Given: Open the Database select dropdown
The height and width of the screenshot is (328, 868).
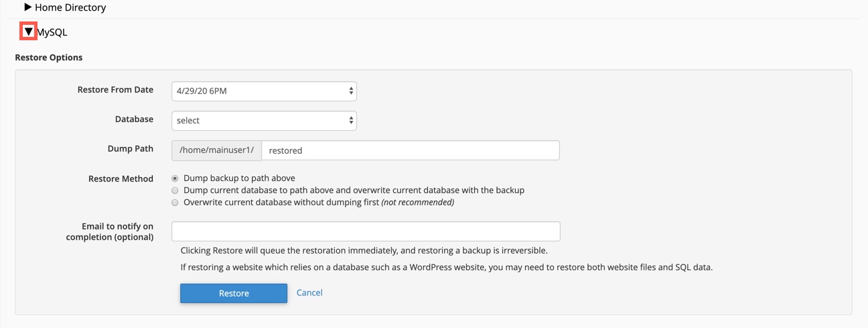Looking at the screenshot, I should point(264,121).
